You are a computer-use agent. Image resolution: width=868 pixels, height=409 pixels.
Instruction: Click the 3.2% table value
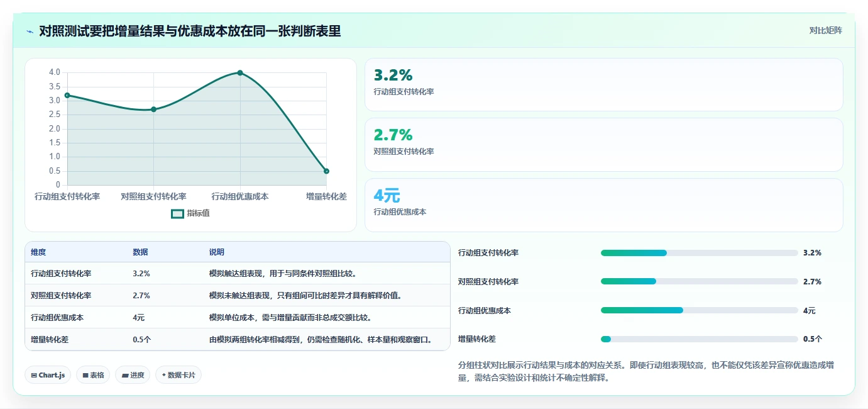click(x=141, y=274)
